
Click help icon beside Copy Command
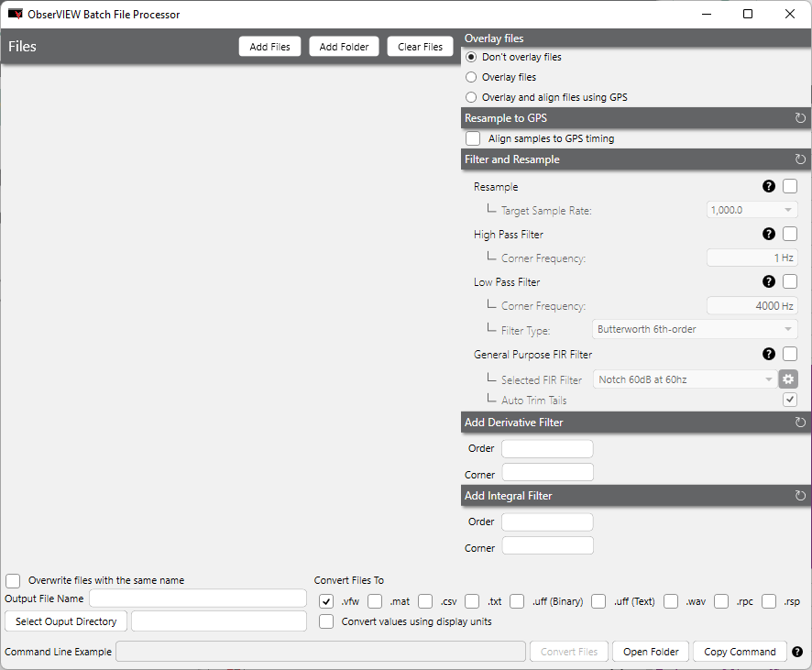797,652
